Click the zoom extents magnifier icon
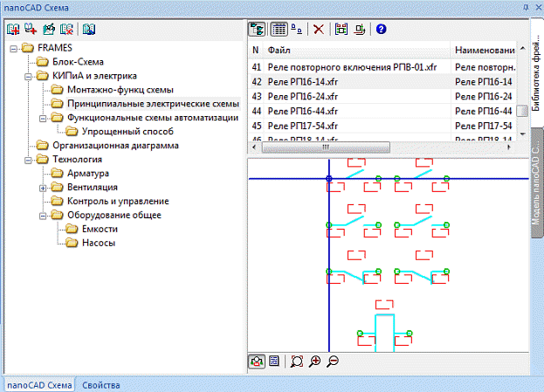This screenshot has width=544, height=392. (297, 361)
